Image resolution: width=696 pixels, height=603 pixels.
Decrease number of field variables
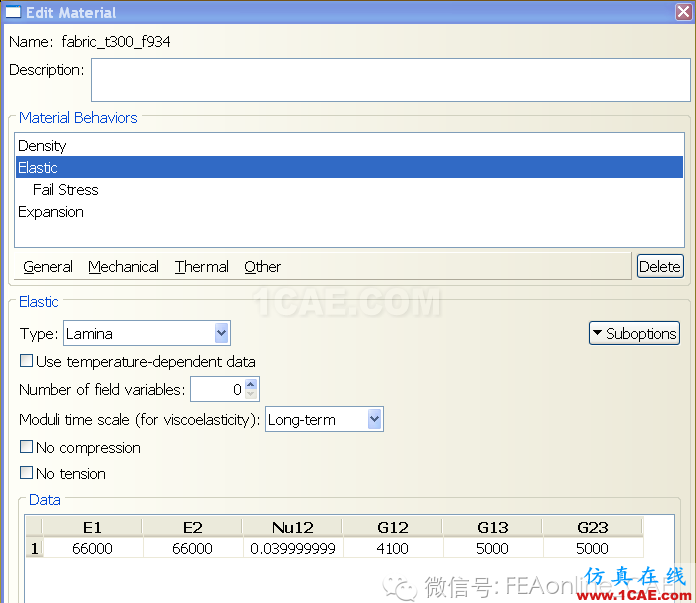click(x=251, y=394)
